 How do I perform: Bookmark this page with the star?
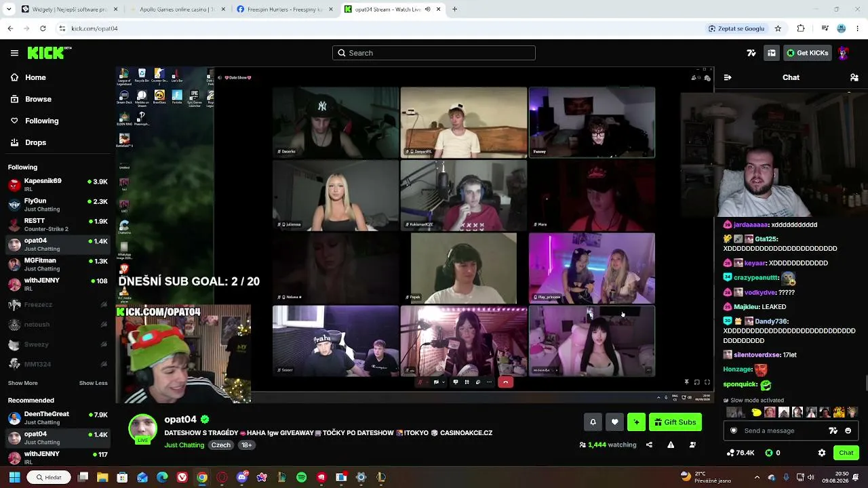[778, 28]
